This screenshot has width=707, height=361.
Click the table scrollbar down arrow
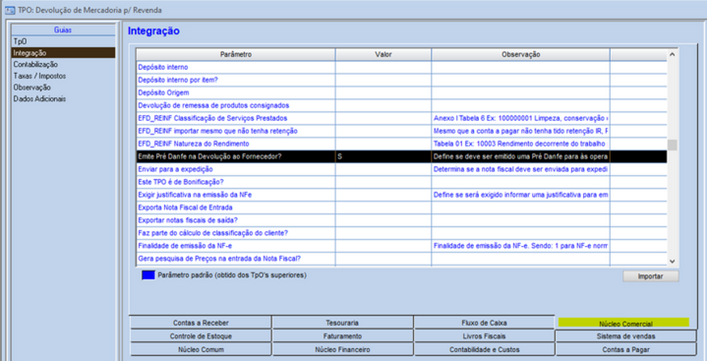pyautogui.click(x=672, y=261)
